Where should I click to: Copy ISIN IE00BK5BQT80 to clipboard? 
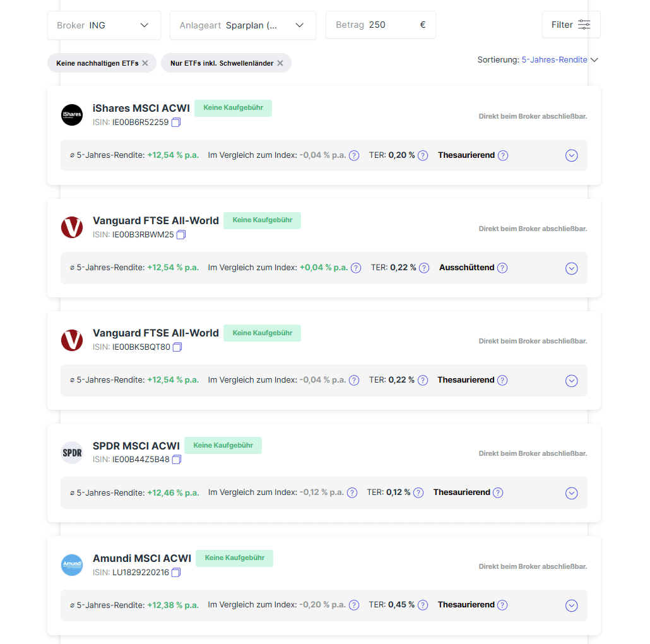click(177, 347)
